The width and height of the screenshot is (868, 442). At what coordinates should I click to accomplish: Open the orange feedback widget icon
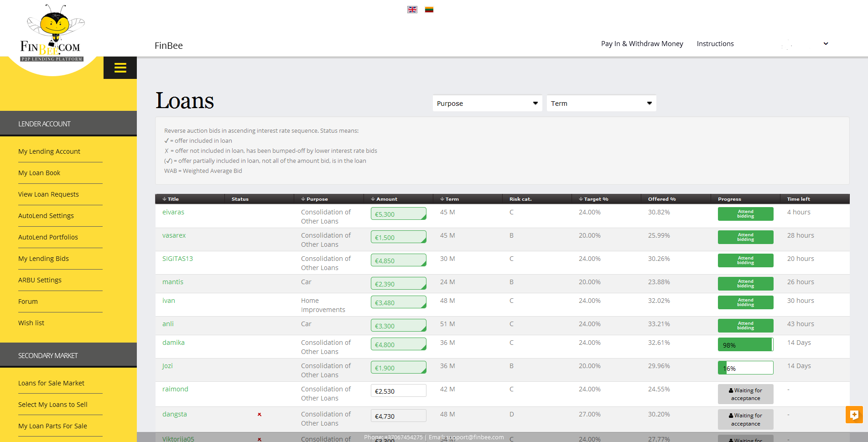pos(854,415)
